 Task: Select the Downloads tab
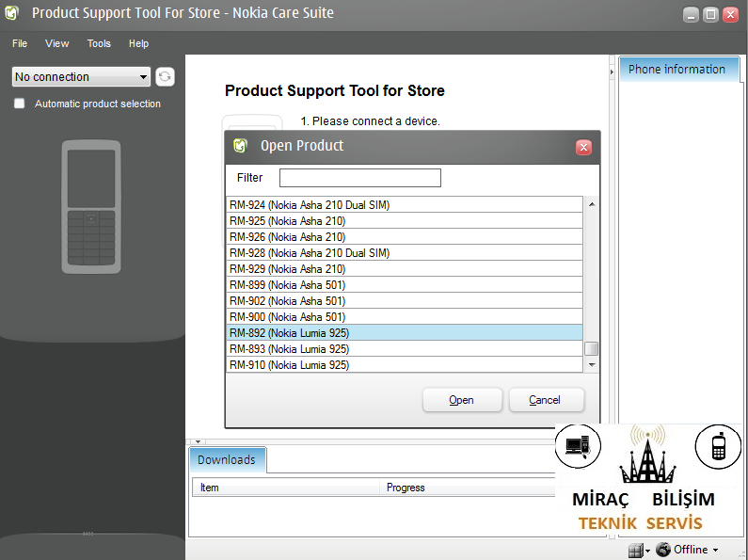click(x=227, y=460)
